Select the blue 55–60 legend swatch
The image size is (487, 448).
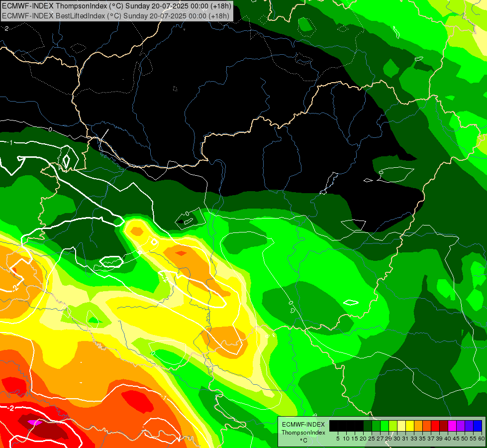(478, 426)
